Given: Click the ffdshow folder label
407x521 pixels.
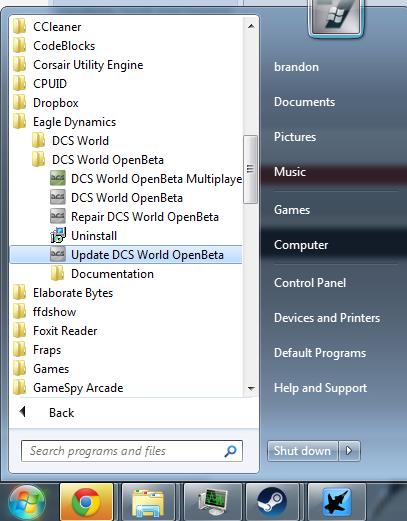Looking at the screenshot, I should 54,312.
